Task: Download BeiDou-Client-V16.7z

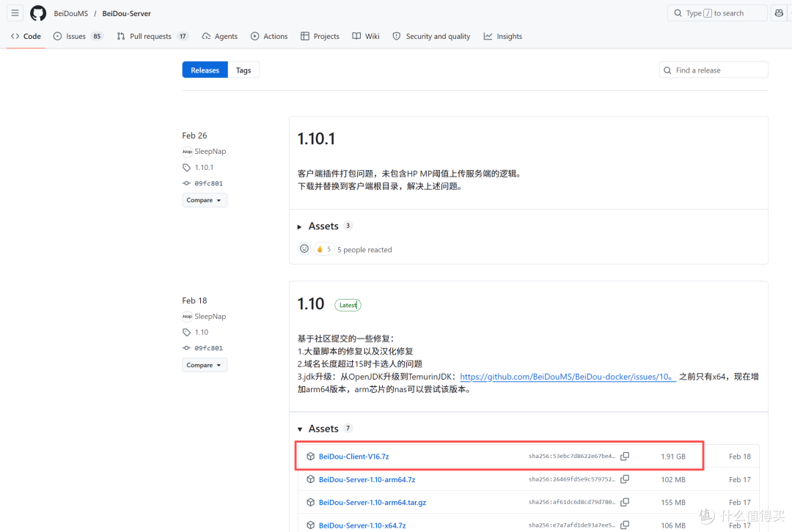Action: point(354,457)
